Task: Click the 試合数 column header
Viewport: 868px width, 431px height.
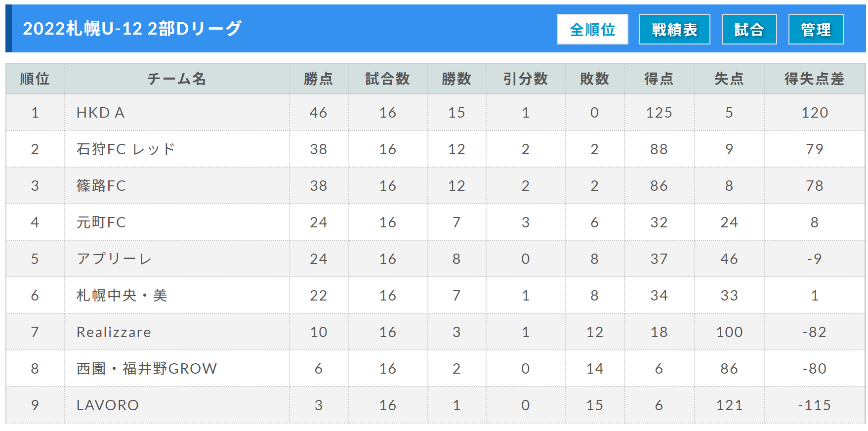Action: pyautogui.click(x=388, y=79)
